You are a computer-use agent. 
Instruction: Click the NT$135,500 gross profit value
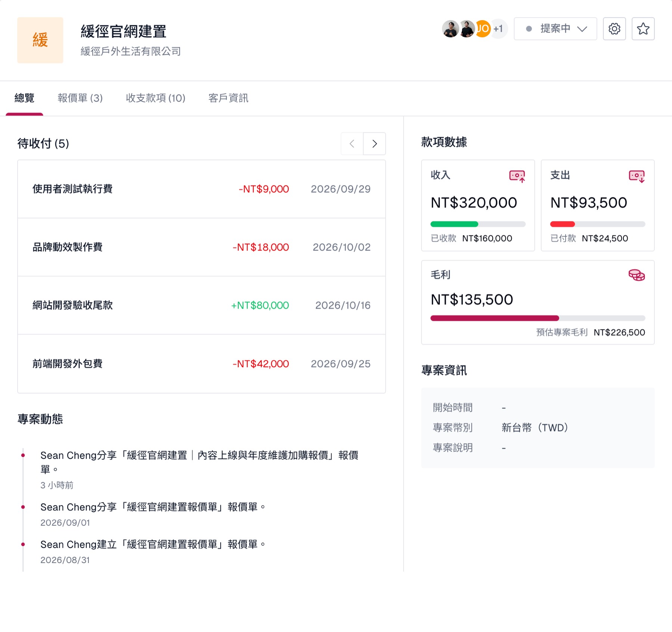(x=472, y=300)
